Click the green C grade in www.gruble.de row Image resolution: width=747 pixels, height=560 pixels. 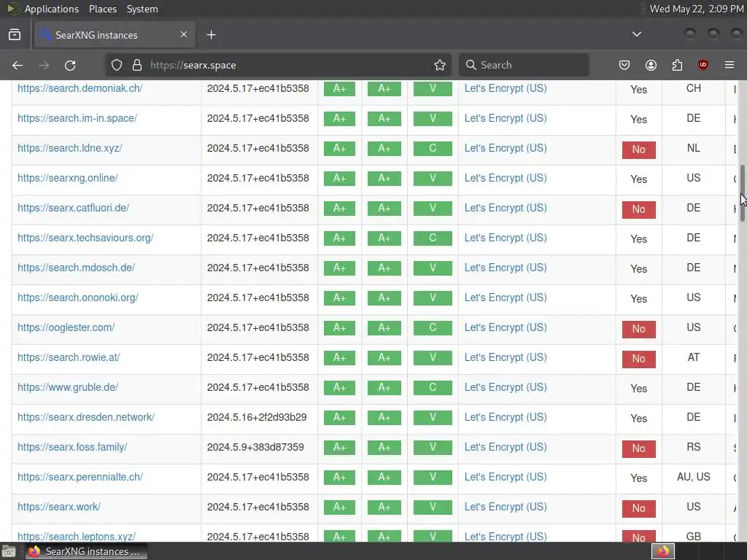(433, 387)
